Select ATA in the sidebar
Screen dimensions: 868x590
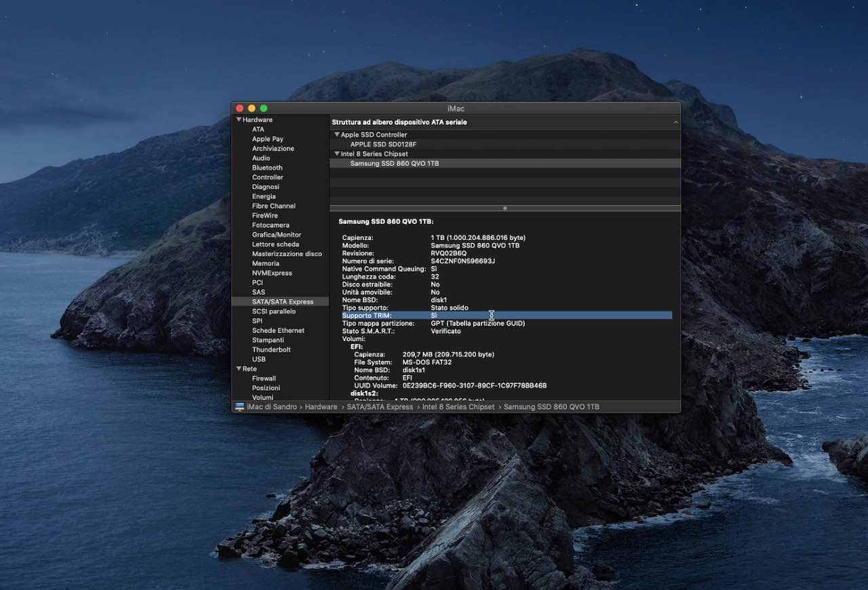click(258, 130)
